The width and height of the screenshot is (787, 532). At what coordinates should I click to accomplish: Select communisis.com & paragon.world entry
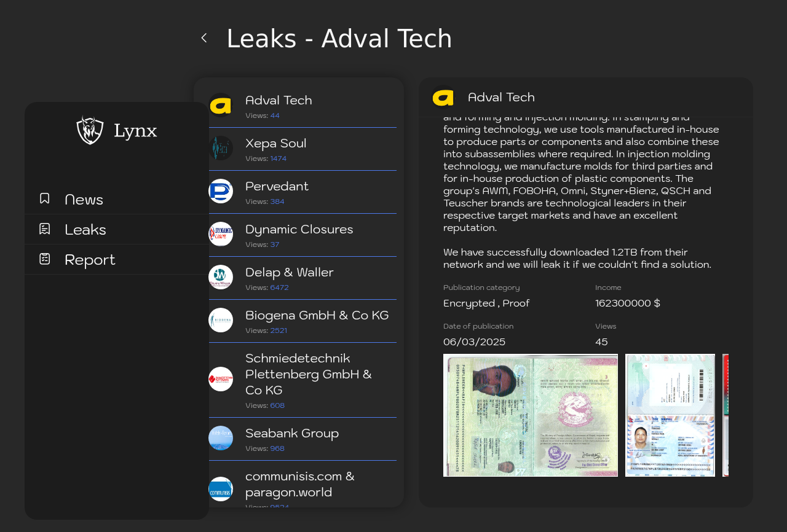303,485
